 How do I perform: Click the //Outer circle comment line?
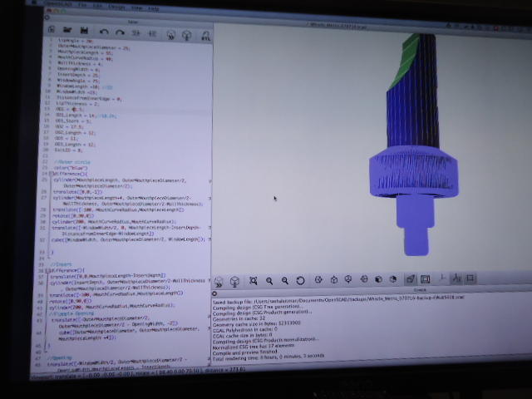[x=72, y=162]
